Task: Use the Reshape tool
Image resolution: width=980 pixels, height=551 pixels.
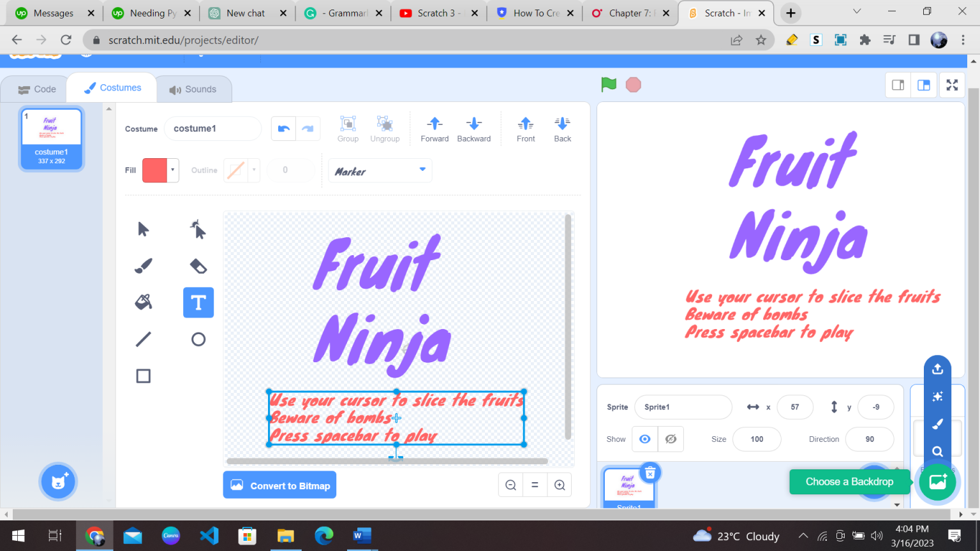Action: [198, 229]
